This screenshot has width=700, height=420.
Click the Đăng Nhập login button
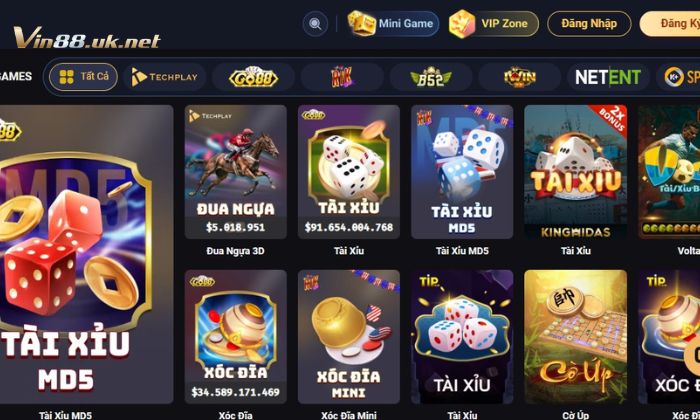click(589, 24)
